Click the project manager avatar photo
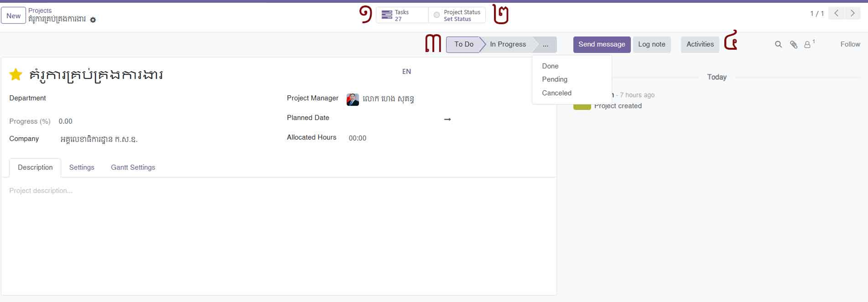The width and height of the screenshot is (868, 302). tap(353, 99)
